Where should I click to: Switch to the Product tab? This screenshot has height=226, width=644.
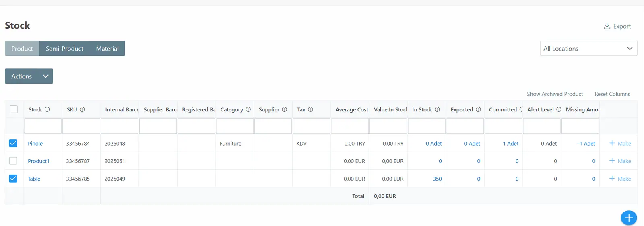(x=22, y=48)
